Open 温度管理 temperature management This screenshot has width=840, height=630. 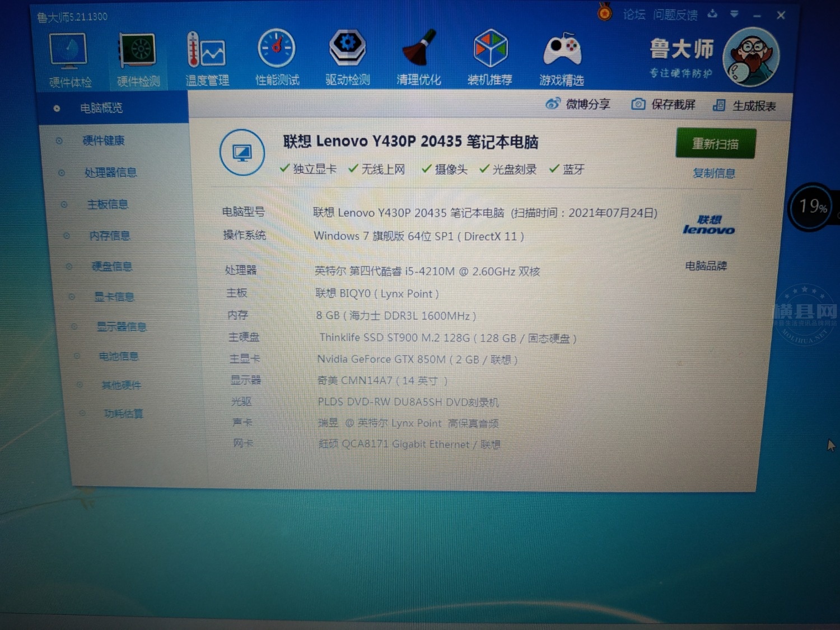207,59
